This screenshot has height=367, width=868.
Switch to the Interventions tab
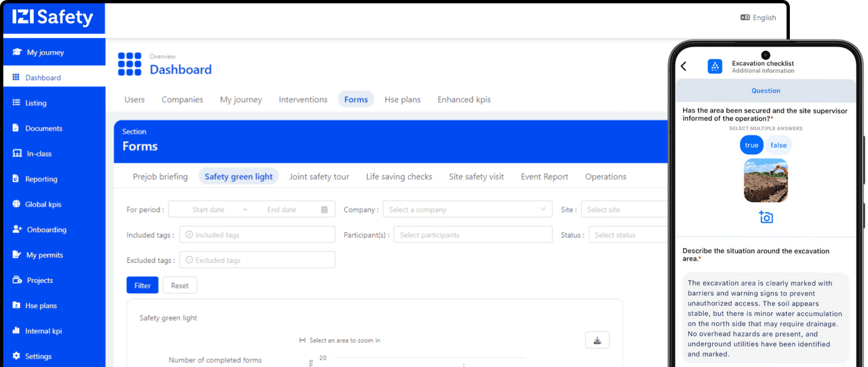(303, 99)
